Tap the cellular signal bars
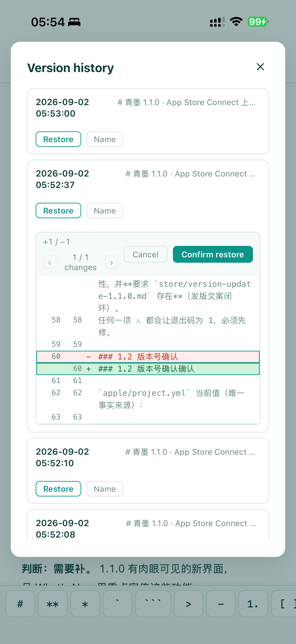296x644 pixels. coord(217,22)
